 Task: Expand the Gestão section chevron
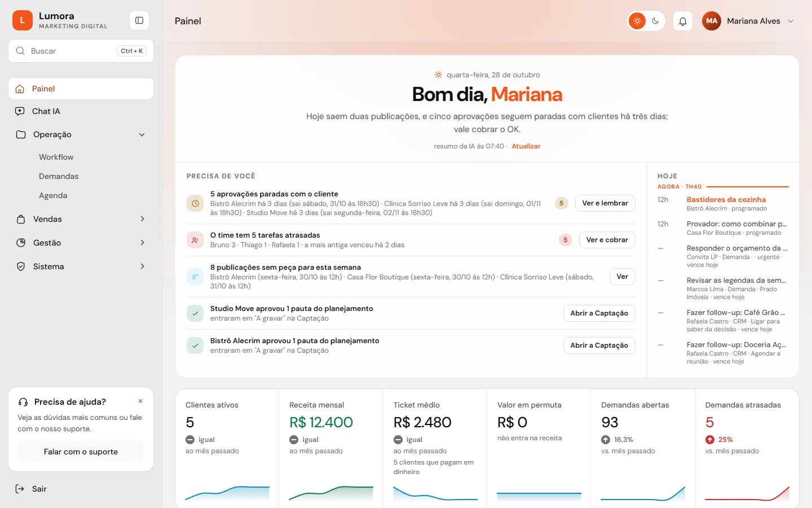click(x=142, y=243)
